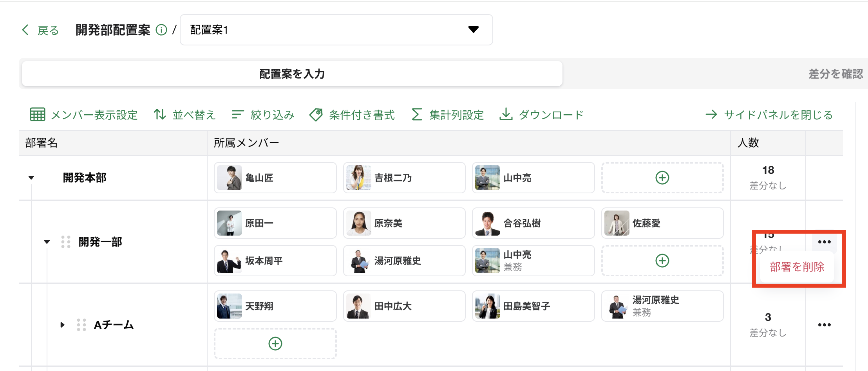Click the ダウンロード download icon
This screenshot has width=868, height=371.
506,115
